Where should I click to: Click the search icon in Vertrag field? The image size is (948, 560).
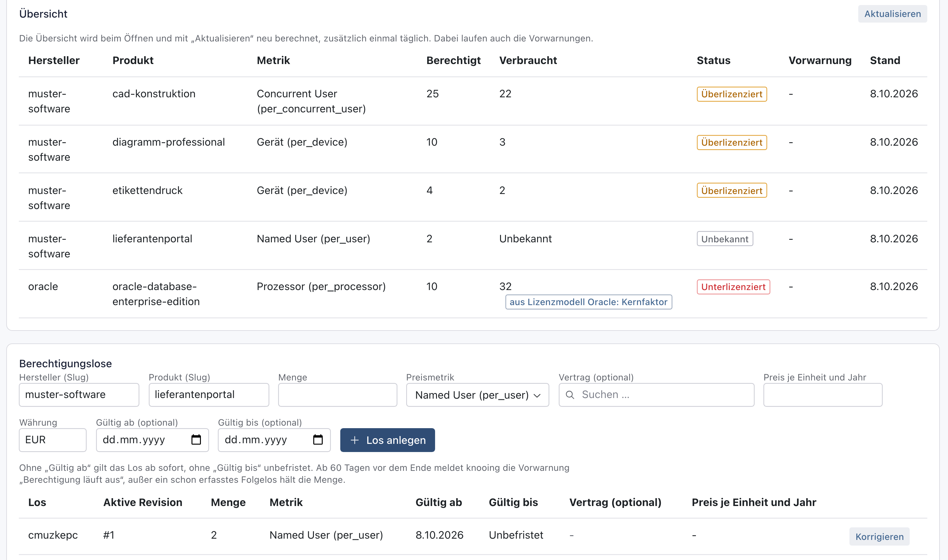coord(570,395)
